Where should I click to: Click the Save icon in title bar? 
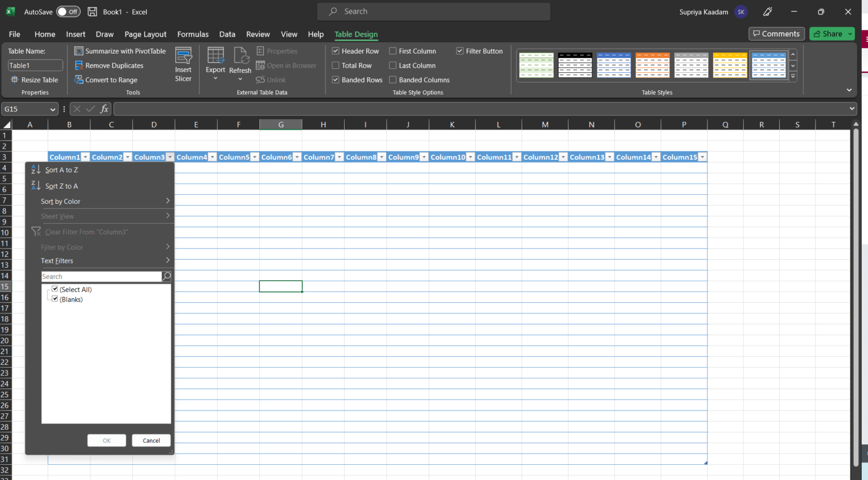click(x=92, y=11)
